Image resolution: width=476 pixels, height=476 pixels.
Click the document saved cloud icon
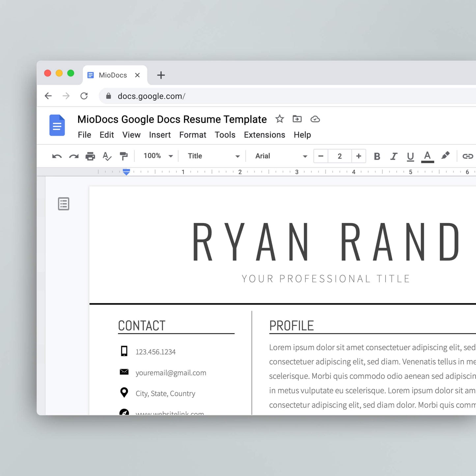pyautogui.click(x=315, y=119)
